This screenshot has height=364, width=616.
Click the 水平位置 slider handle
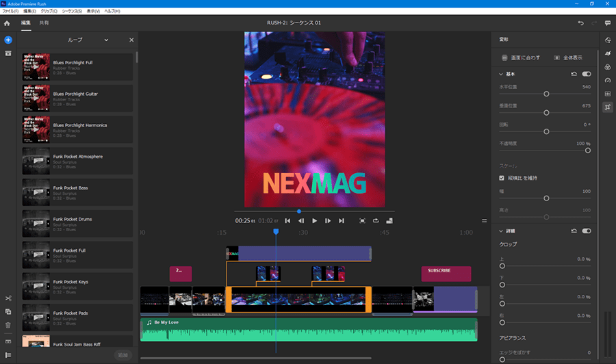[x=546, y=94]
